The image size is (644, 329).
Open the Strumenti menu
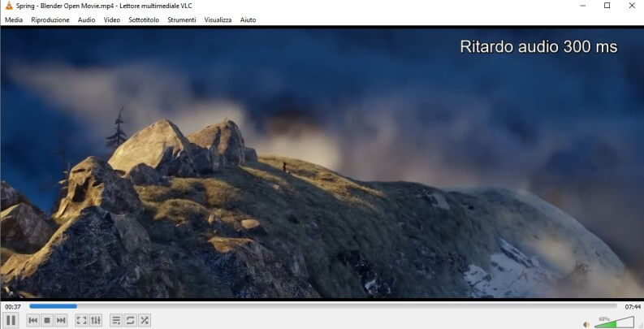tap(182, 19)
